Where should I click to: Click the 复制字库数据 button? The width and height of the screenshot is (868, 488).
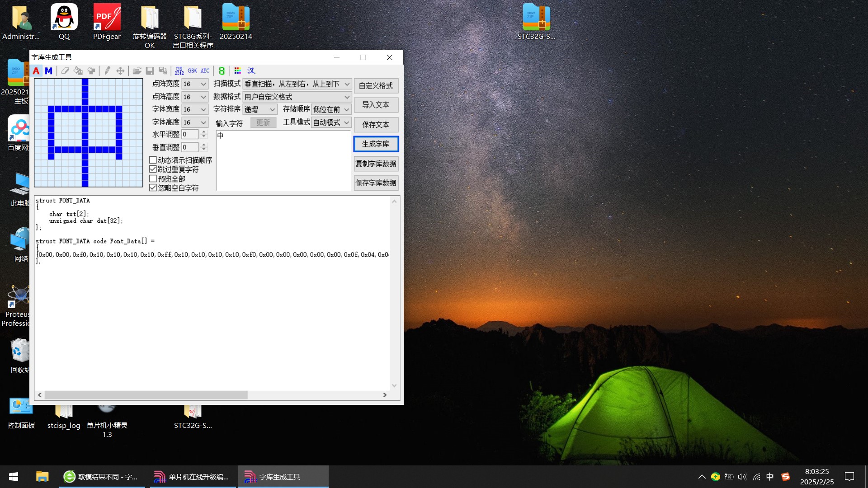[376, 164]
